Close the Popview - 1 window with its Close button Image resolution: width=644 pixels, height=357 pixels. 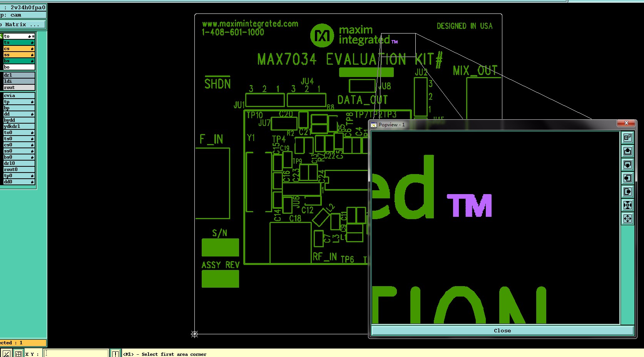click(x=502, y=330)
